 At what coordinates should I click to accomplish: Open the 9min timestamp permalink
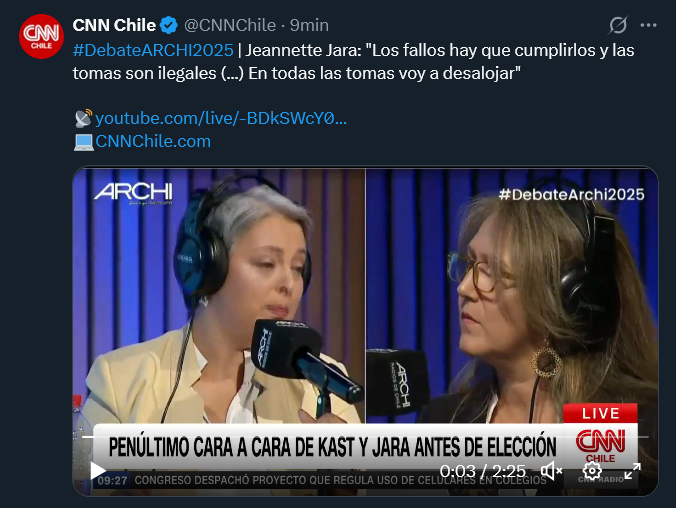(309, 25)
